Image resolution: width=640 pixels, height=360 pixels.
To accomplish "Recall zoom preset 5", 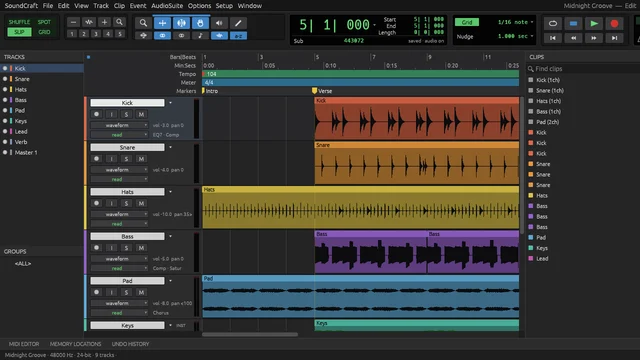I will tap(120, 34).
